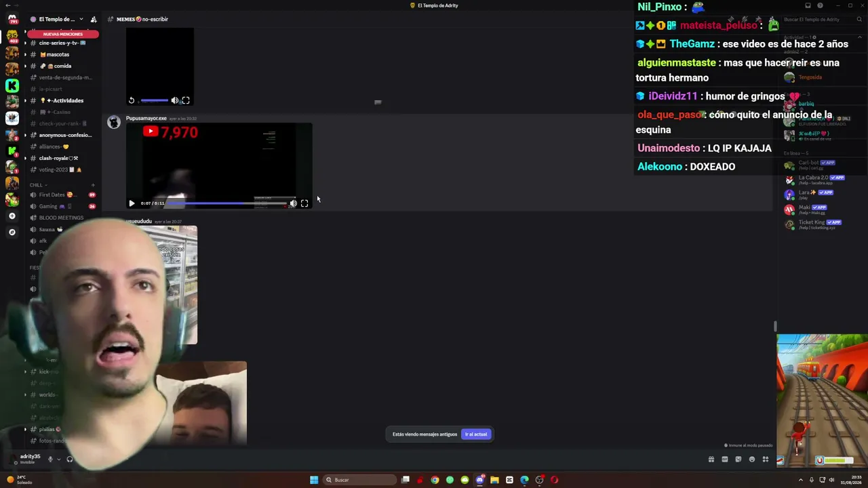The image size is (868, 488).
Task: Expand the mascotas channel arrow
Action: [26, 54]
